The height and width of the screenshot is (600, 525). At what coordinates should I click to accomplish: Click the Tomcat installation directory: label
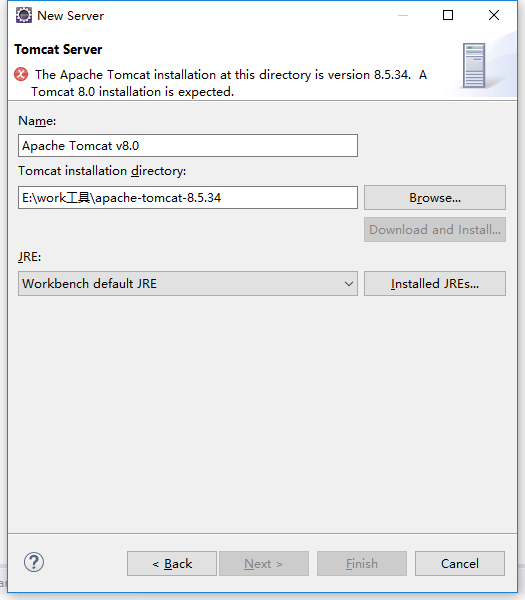[x=102, y=171]
